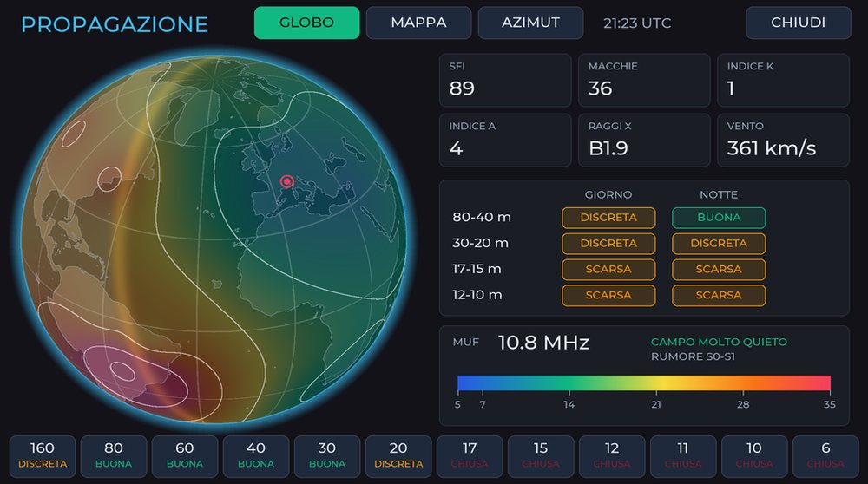Select the 6 m CHIUSA band tile
Screen dimensions: 868x484
click(x=825, y=456)
